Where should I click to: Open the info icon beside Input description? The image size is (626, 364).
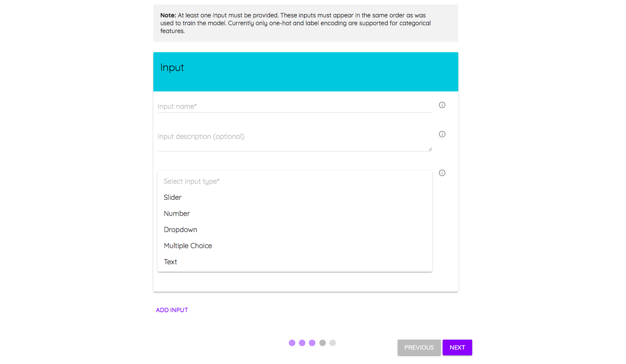click(442, 134)
